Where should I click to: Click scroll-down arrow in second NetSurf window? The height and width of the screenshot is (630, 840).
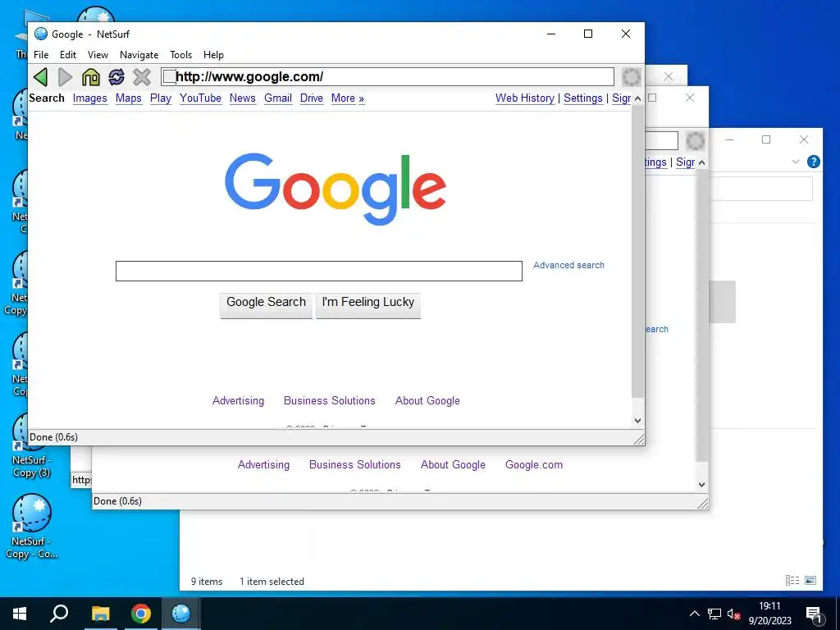point(702,484)
